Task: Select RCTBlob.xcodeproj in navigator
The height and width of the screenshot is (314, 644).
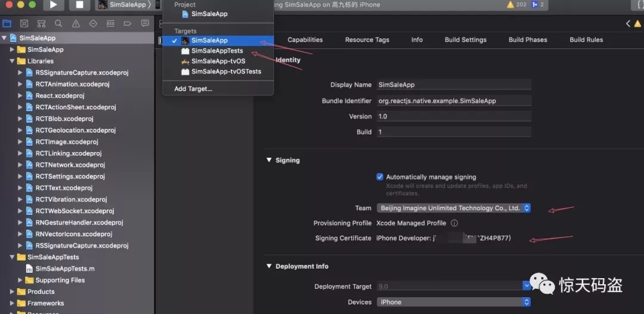Action: (64, 118)
